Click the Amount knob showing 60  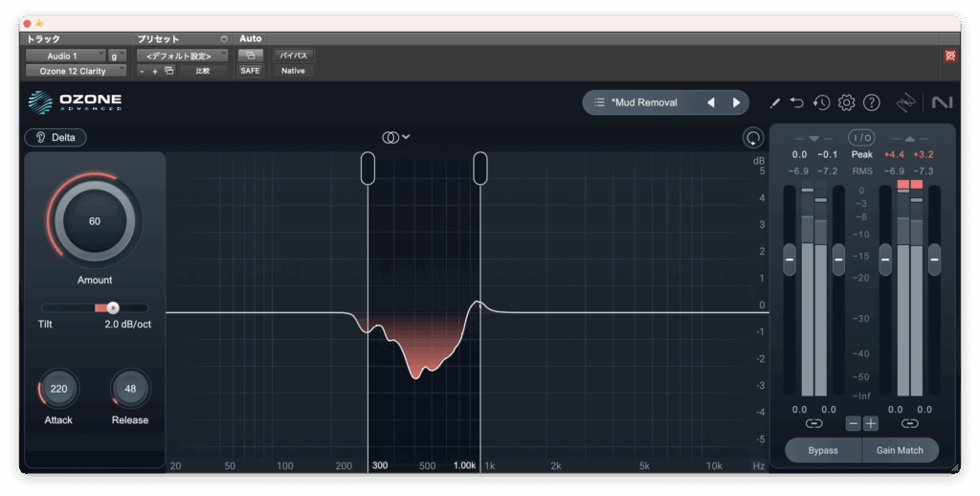point(95,221)
